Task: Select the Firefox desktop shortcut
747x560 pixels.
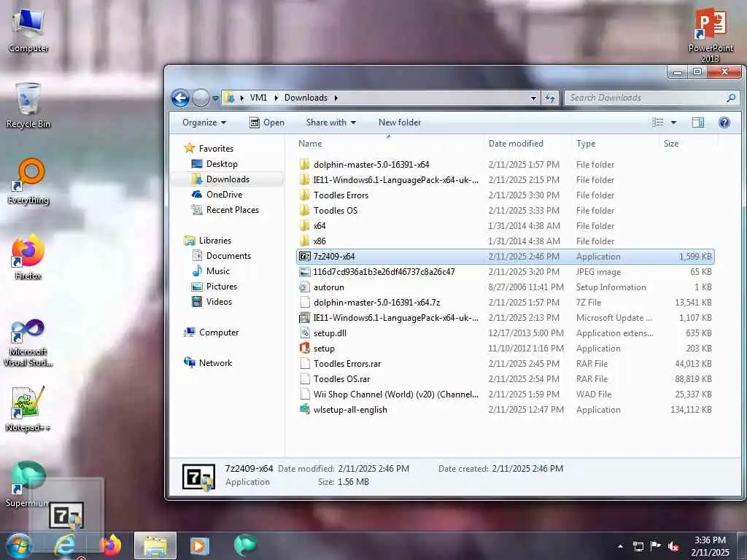Action: tap(28, 257)
